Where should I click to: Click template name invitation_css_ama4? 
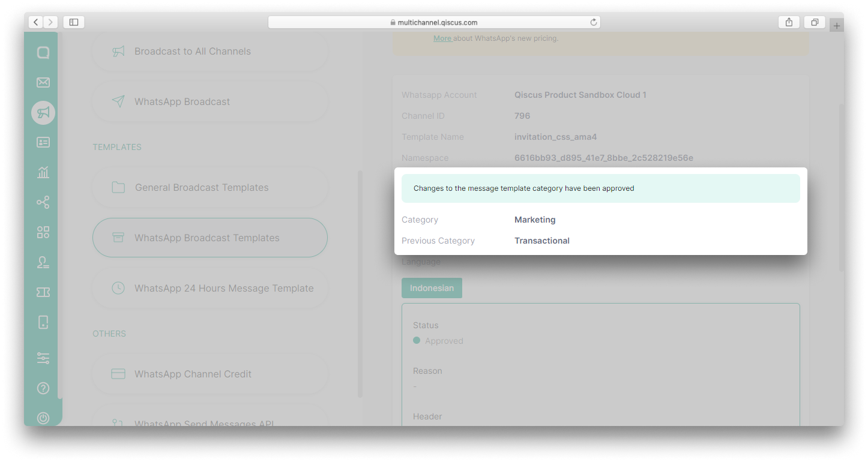(556, 137)
